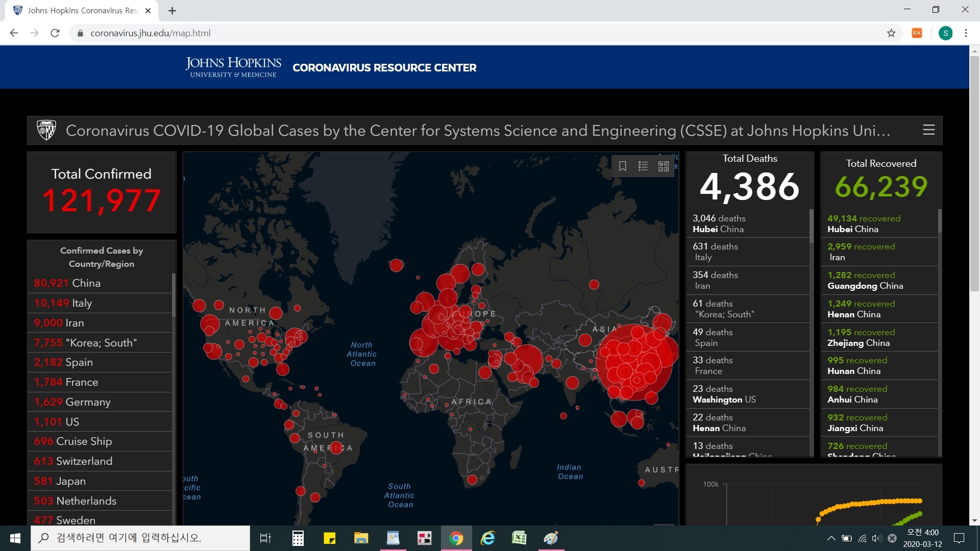
Task: Select China in confirmed cases list
Action: click(x=100, y=283)
